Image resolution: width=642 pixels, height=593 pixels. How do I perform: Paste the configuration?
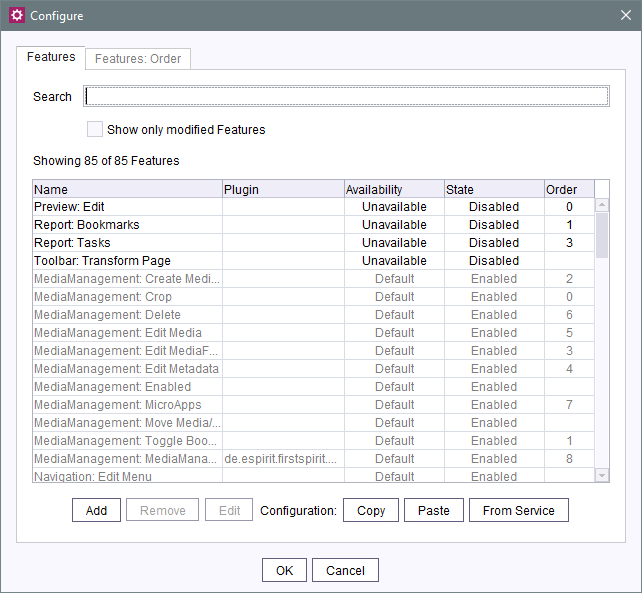tap(434, 510)
